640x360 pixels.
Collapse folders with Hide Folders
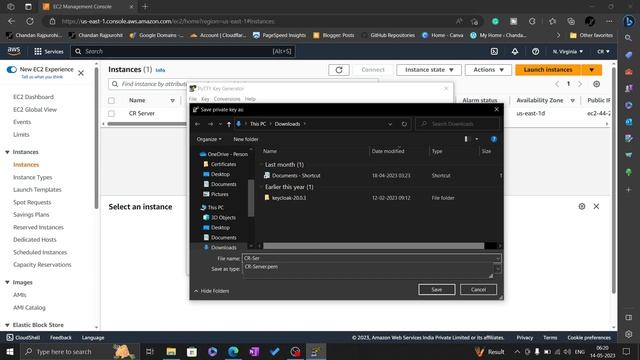[x=211, y=291]
